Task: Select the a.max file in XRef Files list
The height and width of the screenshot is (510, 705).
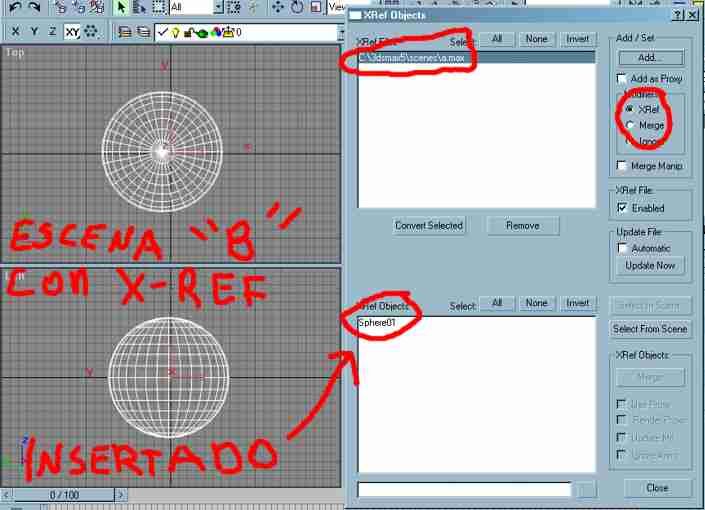Action: (477, 58)
